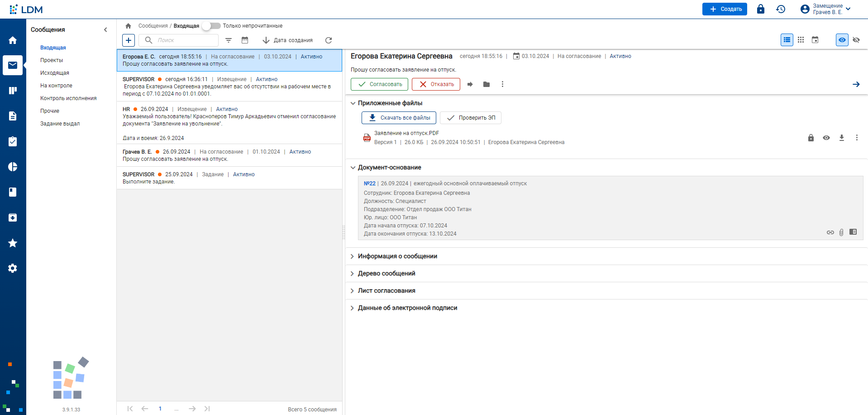
Task: Open the attachment paperclip icon on document-basis card
Action: [x=842, y=232]
